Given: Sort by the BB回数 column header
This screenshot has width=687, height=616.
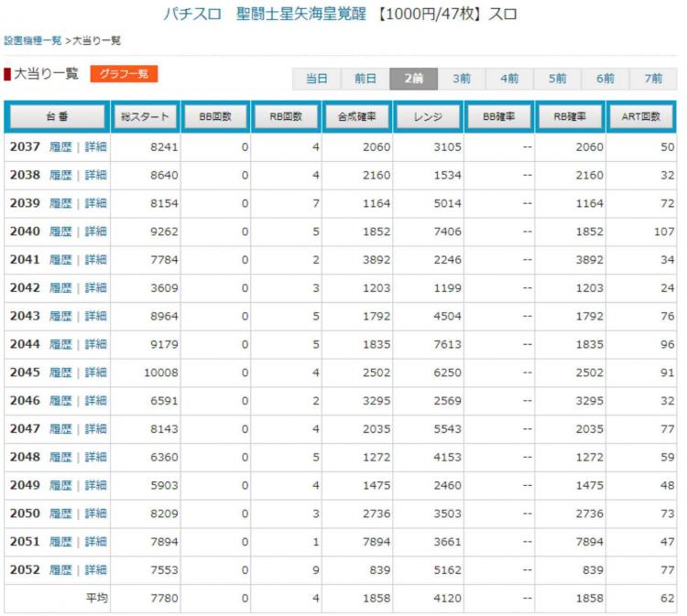Looking at the screenshot, I should pyautogui.click(x=215, y=116).
